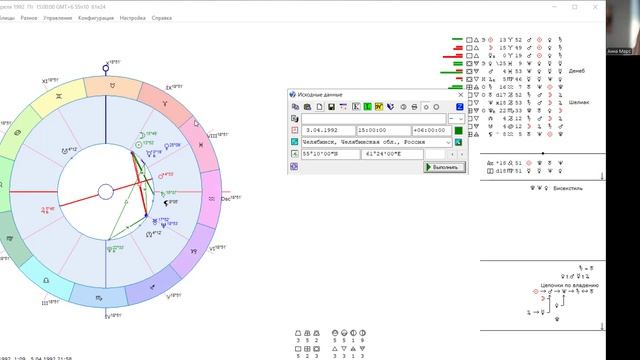Click the MC marker at top of chart
The image size is (640, 360).
(x=106, y=69)
